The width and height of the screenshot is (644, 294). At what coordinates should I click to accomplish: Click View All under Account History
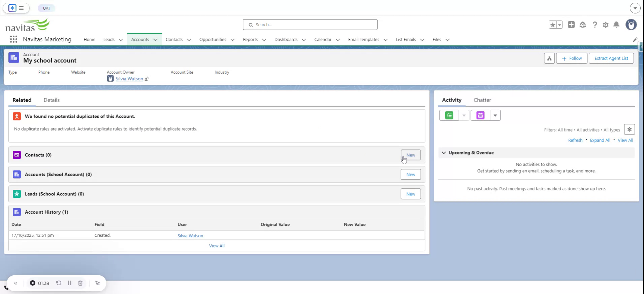click(x=217, y=246)
